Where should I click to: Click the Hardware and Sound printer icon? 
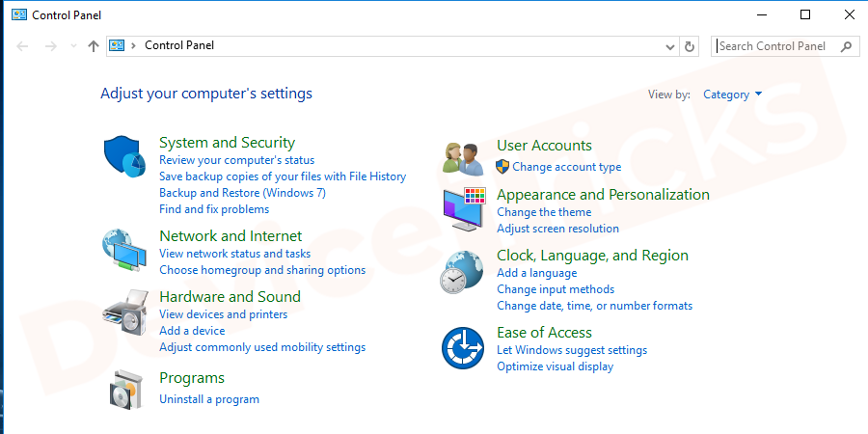123,312
